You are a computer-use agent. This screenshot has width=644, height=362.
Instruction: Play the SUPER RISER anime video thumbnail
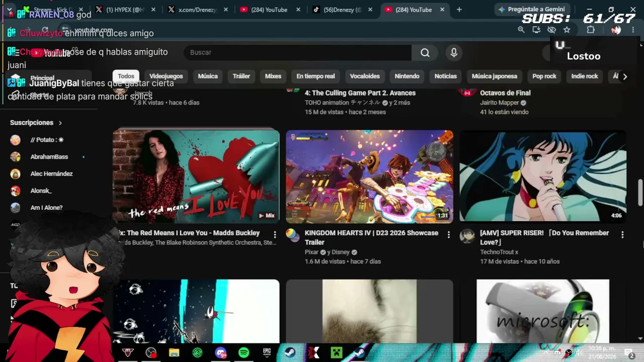pos(543,176)
